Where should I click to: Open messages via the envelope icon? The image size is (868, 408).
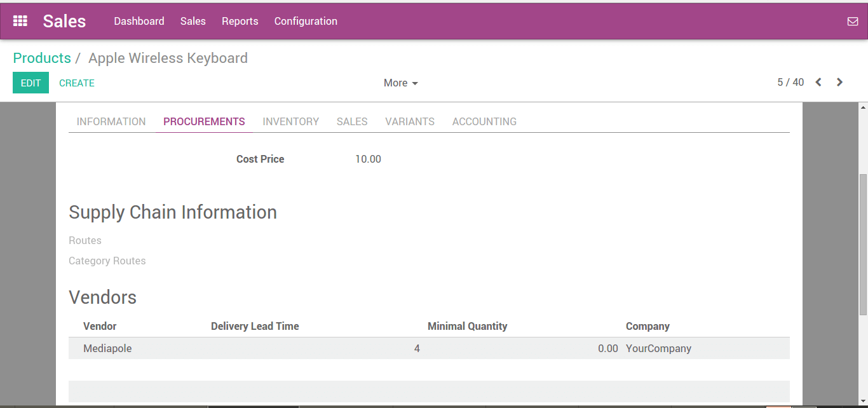(853, 20)
